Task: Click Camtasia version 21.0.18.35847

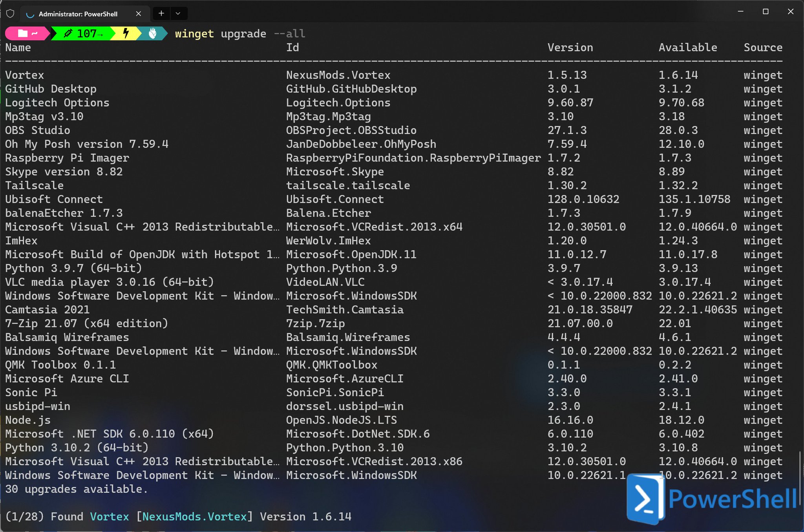Action: click(x=590, y=310)
